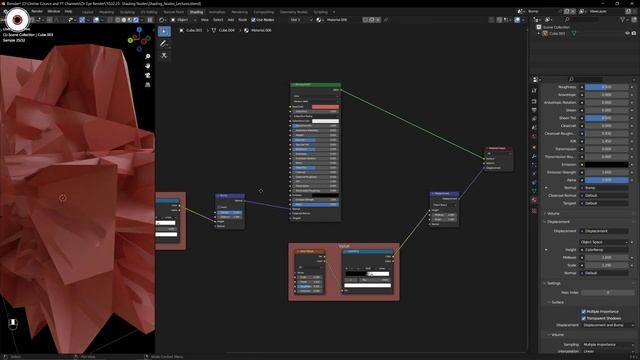The image size is (640, 360).
Task: Click the Height ColorRamp link field
Action: pyautogui.click(x=604, y=250)
